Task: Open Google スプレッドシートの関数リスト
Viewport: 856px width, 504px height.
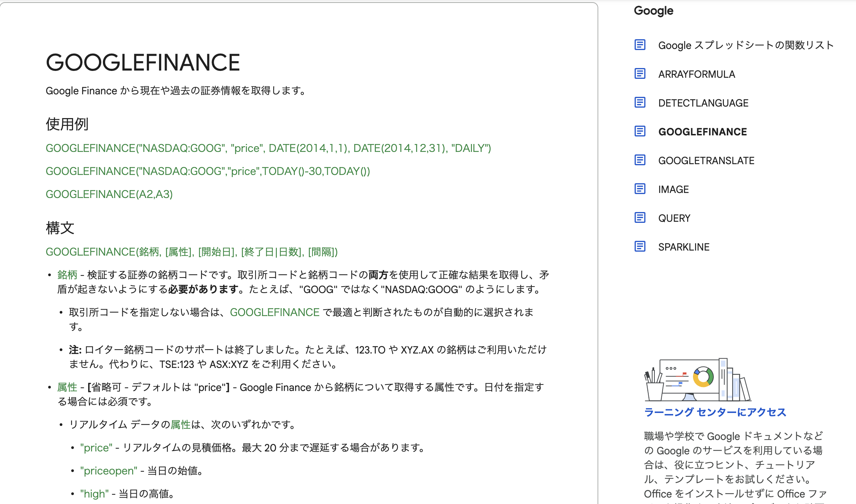Action: (745, 45)
